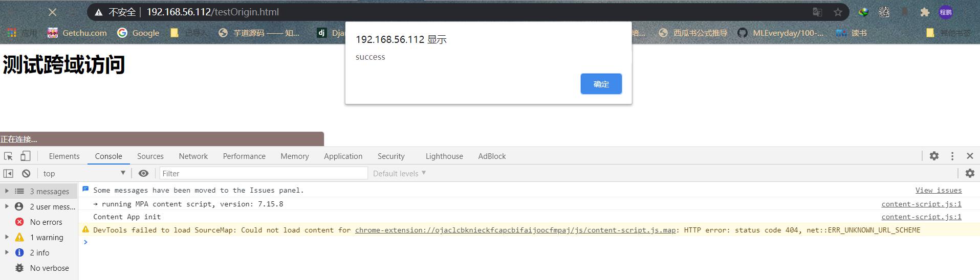Select the inspect element picker icon

pyautogui.click(x=8, y=156)
